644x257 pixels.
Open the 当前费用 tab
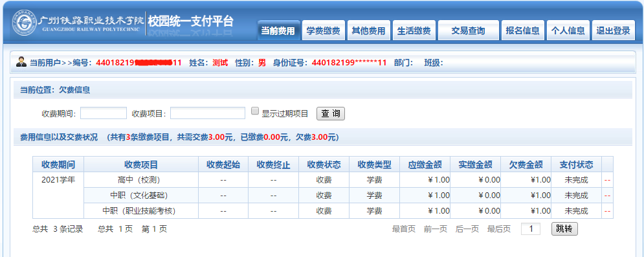click(278, 30)
